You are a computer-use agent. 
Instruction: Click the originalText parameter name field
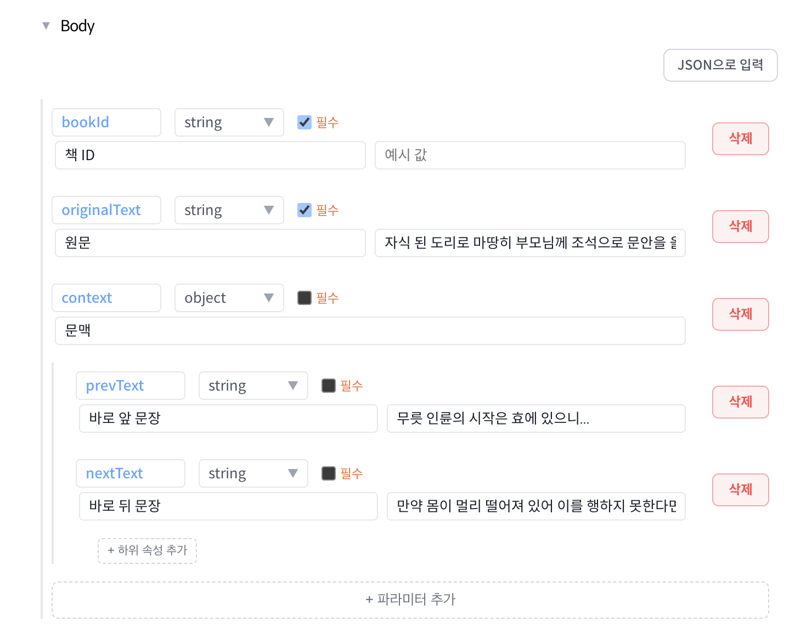(x=106, y=210)
